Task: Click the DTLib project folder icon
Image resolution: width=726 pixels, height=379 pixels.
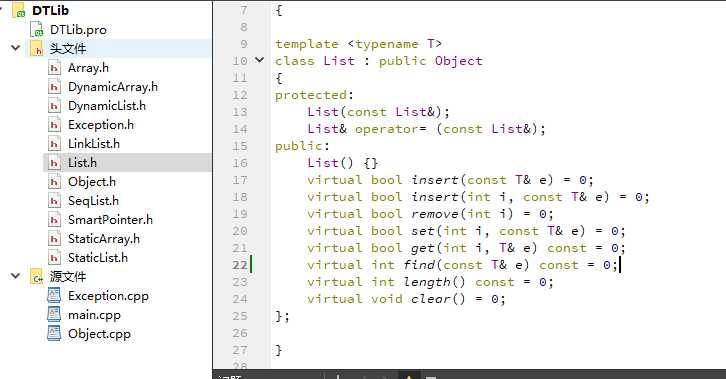Action: [x=19, y=10]
